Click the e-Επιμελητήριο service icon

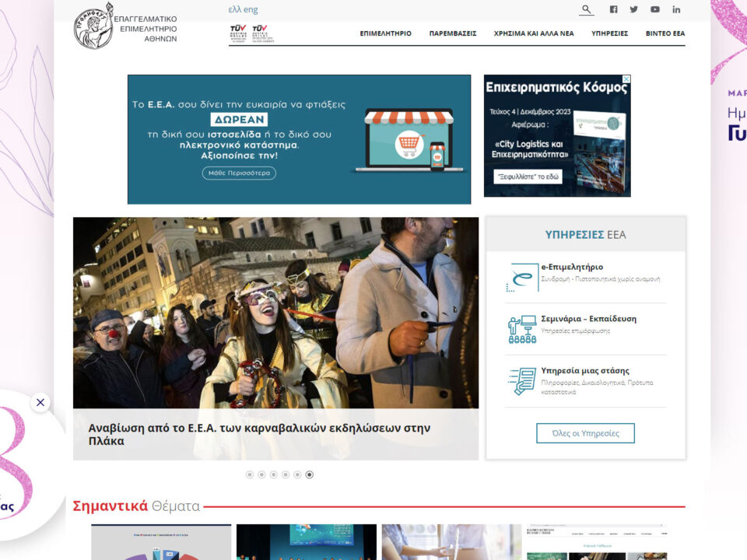coord(522,278)
